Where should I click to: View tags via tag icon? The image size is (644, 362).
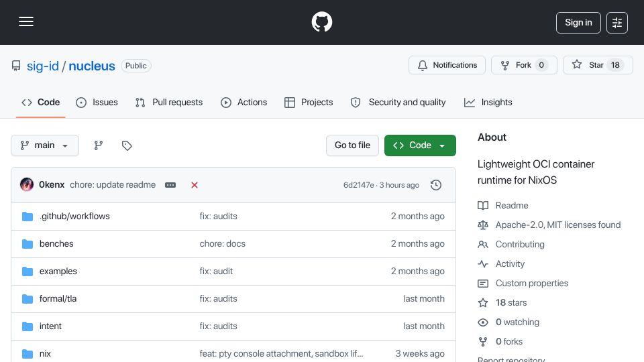click(x=127, y=145)
